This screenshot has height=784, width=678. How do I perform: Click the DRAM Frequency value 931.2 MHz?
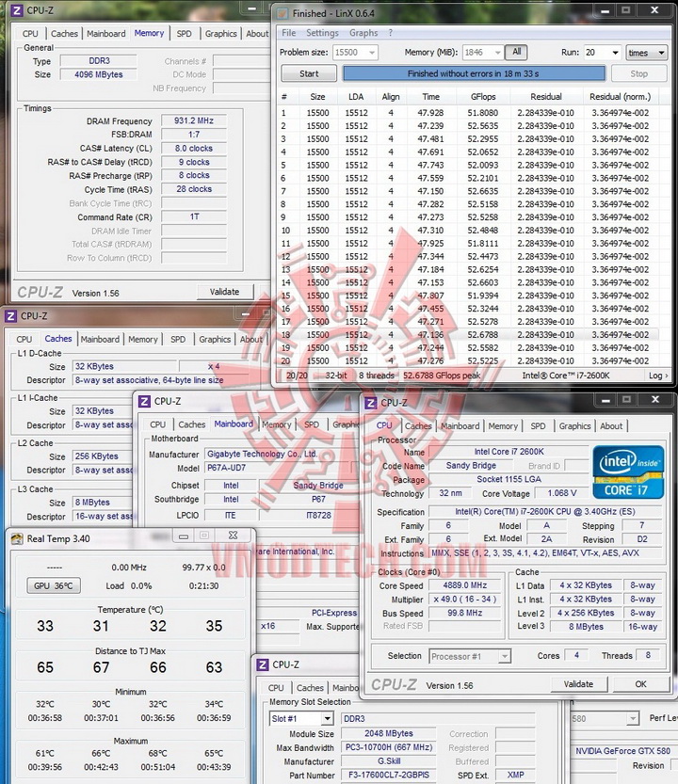[x=194, y=120]
